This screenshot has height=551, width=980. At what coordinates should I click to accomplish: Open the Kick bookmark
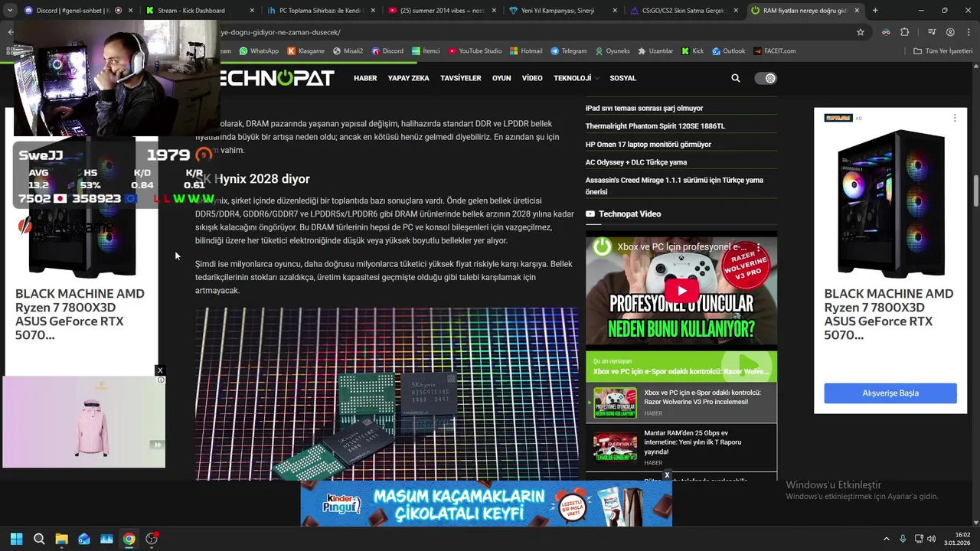692,51
